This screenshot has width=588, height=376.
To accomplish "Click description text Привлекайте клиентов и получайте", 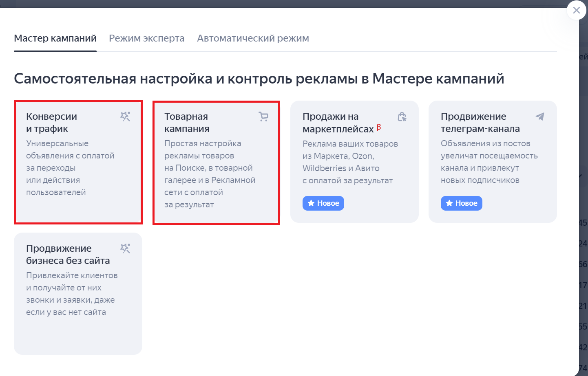I will click(x=72, y=294).
